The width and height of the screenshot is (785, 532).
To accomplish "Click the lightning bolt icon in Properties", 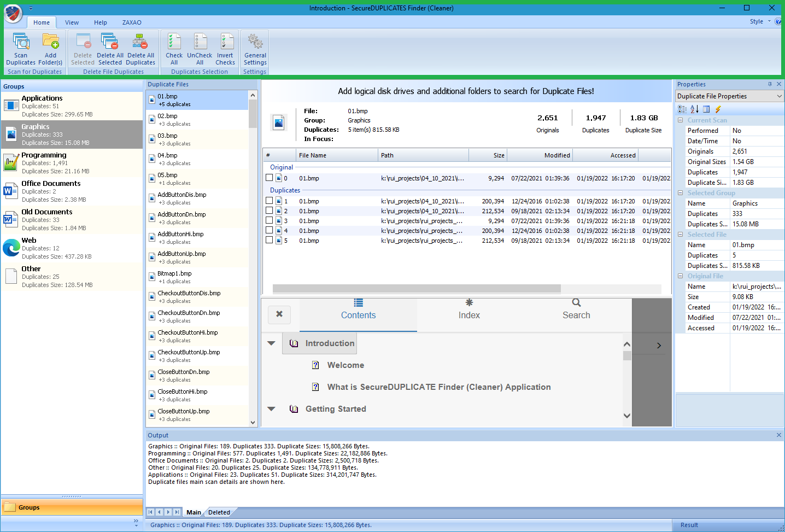I will click(718, 109).
